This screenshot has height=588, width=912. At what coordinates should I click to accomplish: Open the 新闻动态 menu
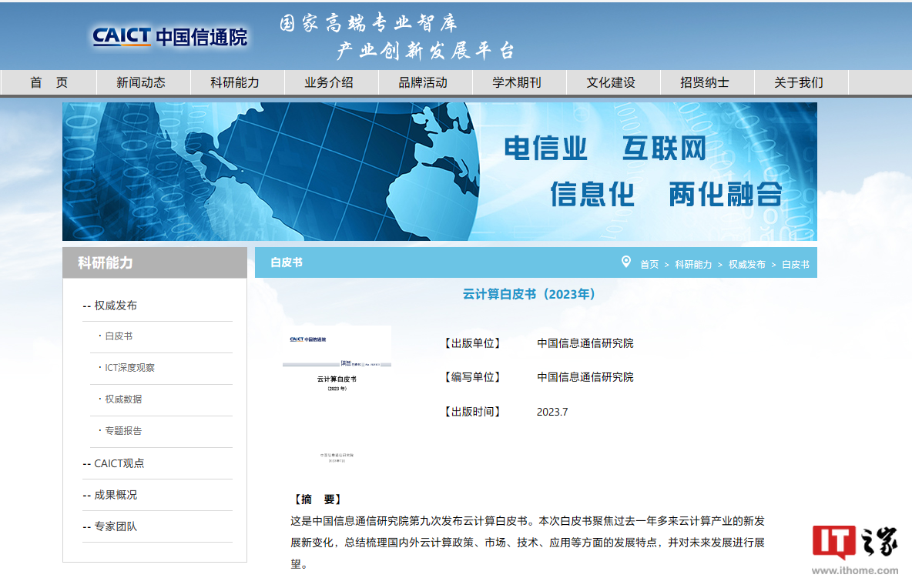[141, 82]
